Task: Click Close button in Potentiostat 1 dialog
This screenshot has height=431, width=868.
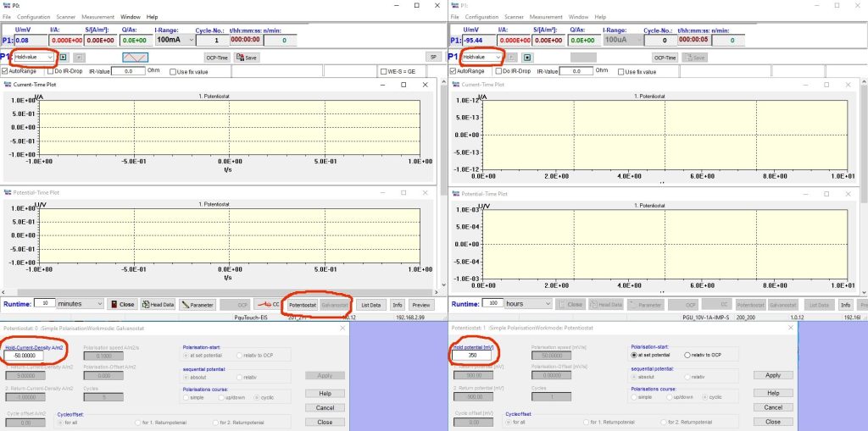Action: [x=773, y=422]
